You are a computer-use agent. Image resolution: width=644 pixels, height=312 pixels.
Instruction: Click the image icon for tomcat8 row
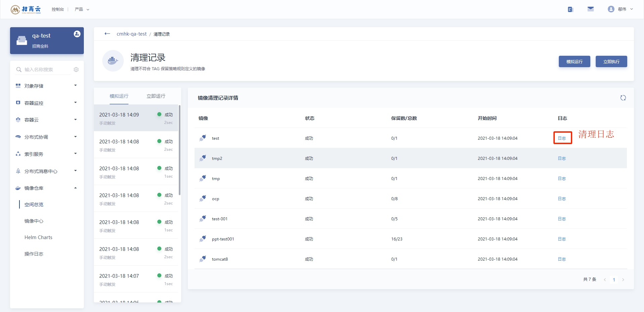(x=203, y=259)
